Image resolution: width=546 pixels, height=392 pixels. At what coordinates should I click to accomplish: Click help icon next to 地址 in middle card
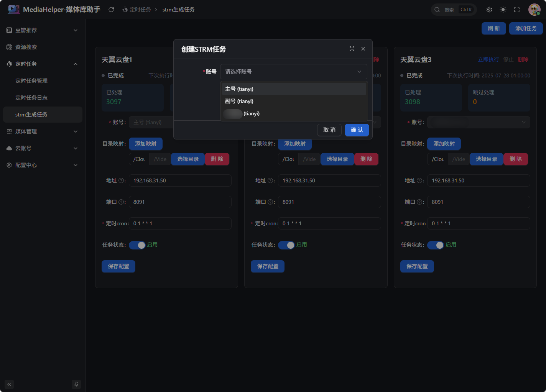(270, 180)
